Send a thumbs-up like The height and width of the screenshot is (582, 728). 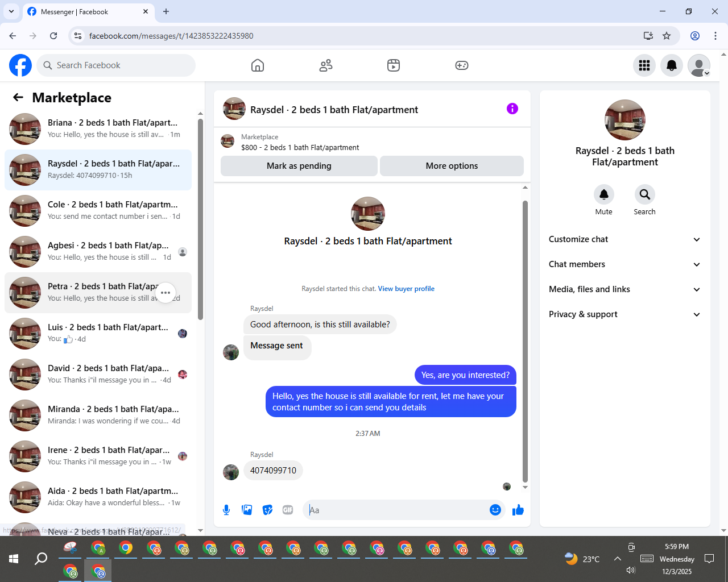point(518,510)
